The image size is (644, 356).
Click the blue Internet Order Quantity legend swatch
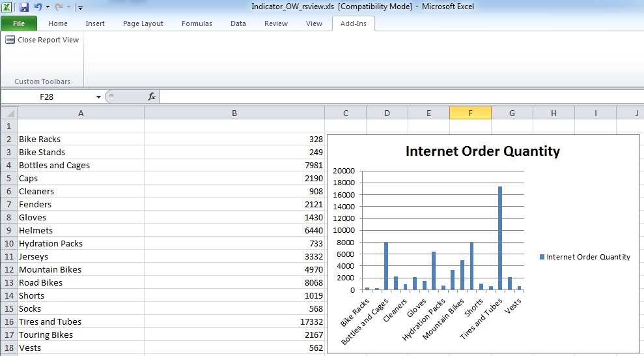(x=542, y=257)
